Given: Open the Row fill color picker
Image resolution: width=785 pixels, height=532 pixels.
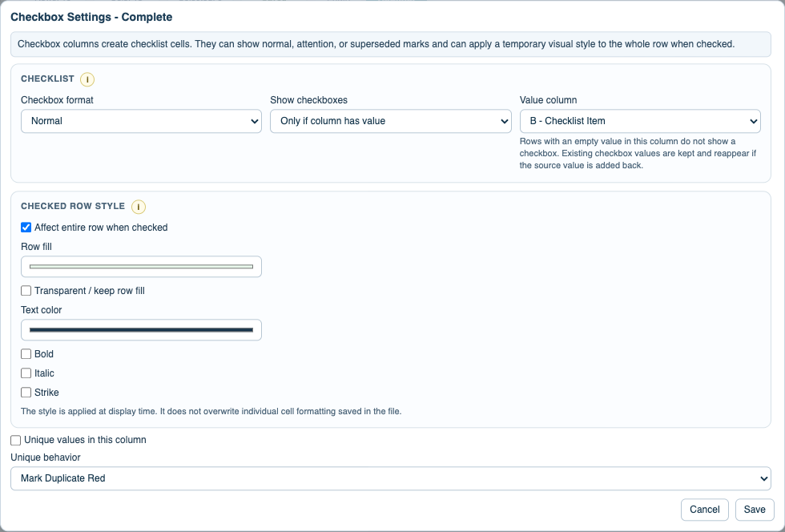Looking at the screenshot, I should [x=141, y=267].
